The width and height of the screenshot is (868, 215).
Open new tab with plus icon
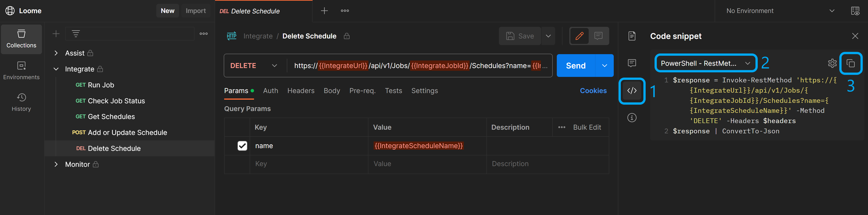click(324, 11)
